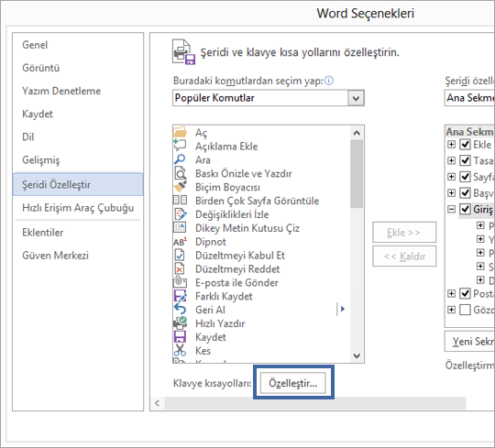Choose the Biçim Boyacısı brush icon
This screenshot has width=495, height=448.
click(x=181, y=187)
